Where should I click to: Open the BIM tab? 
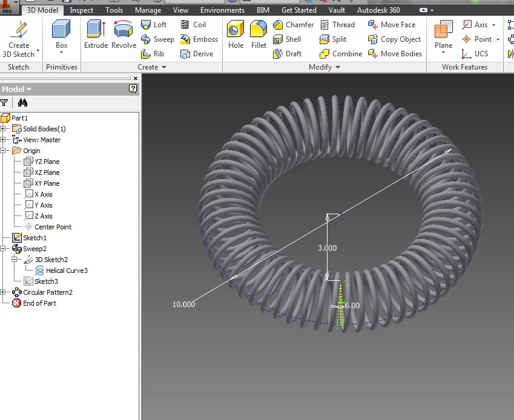point(263,10)
